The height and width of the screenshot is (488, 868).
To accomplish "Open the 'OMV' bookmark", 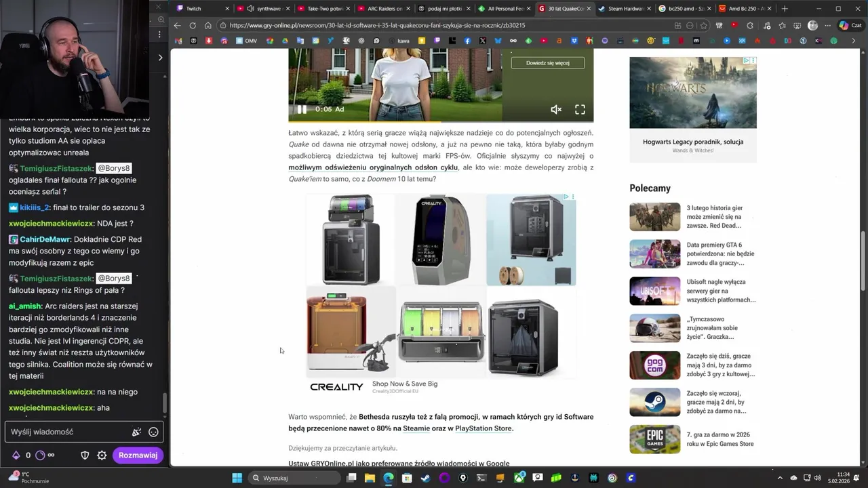I will pos(245,41).
